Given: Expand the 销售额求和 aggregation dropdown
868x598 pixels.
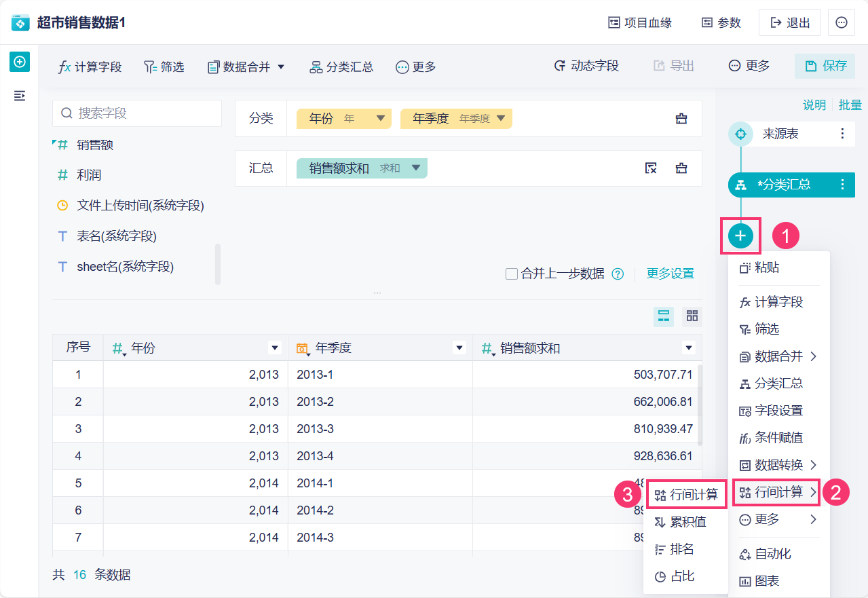Looking at the screenshot, I should 416,168.
